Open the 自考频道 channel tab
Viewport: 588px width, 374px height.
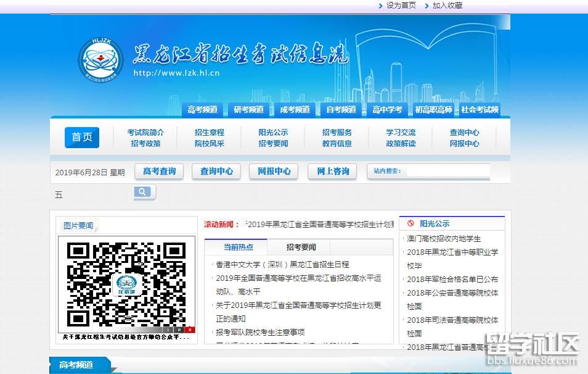tap(341, 110)
